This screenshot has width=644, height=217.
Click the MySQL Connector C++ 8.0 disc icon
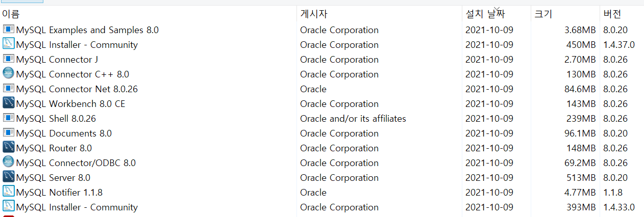[9, 74]
